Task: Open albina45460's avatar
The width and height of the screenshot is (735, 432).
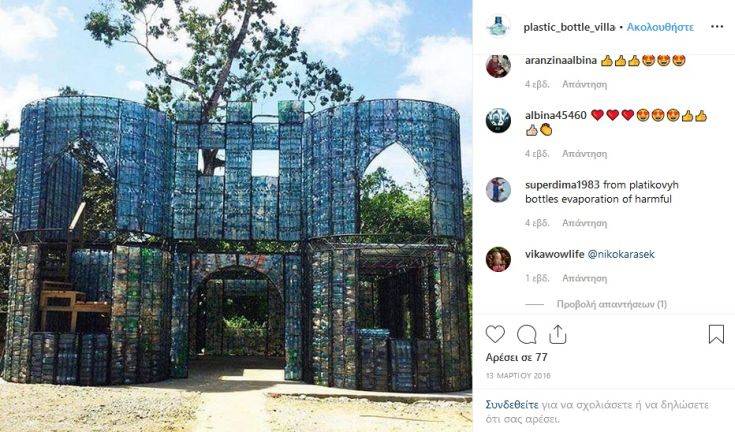Action: [498, 120]
